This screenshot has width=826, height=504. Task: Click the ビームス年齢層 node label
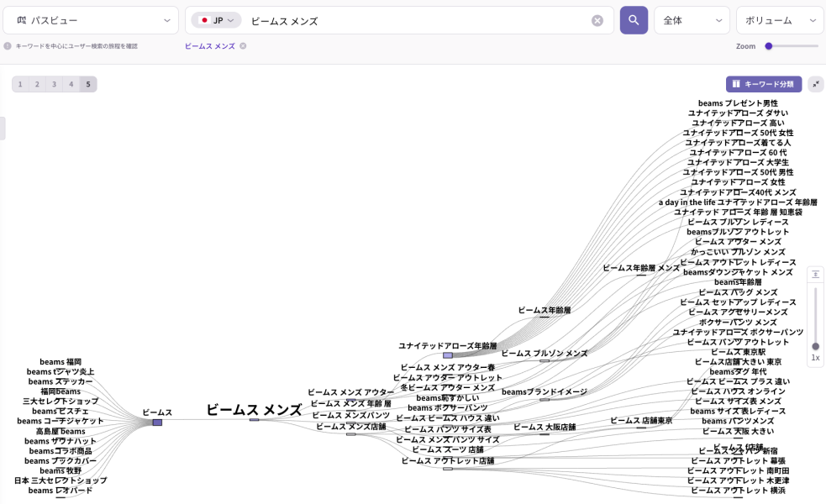545,310
